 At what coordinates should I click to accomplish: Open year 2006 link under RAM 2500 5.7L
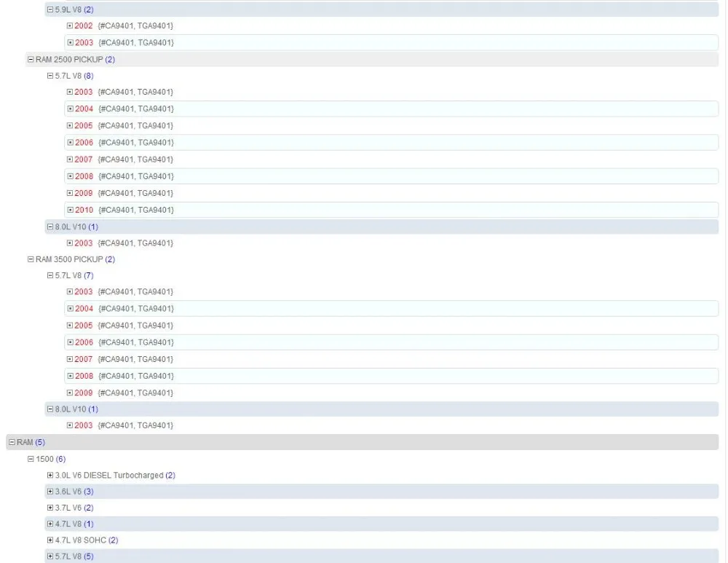pos(84,143)
